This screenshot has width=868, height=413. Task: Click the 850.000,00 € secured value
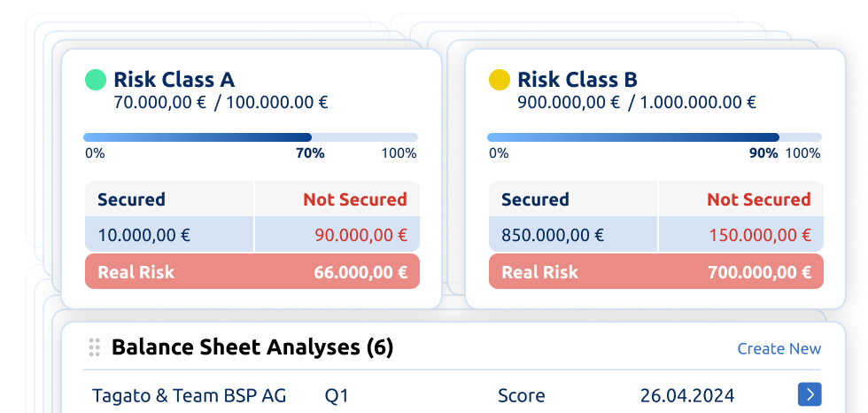553,236
